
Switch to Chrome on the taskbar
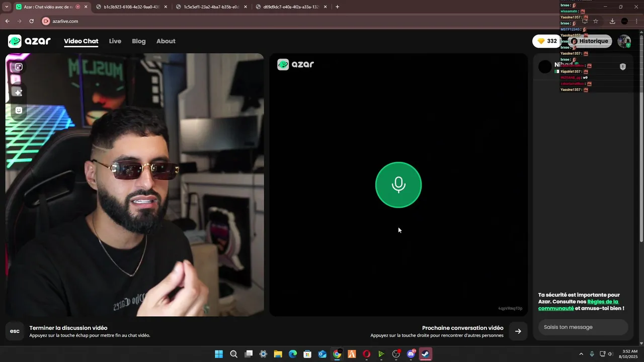coord(337,354)
